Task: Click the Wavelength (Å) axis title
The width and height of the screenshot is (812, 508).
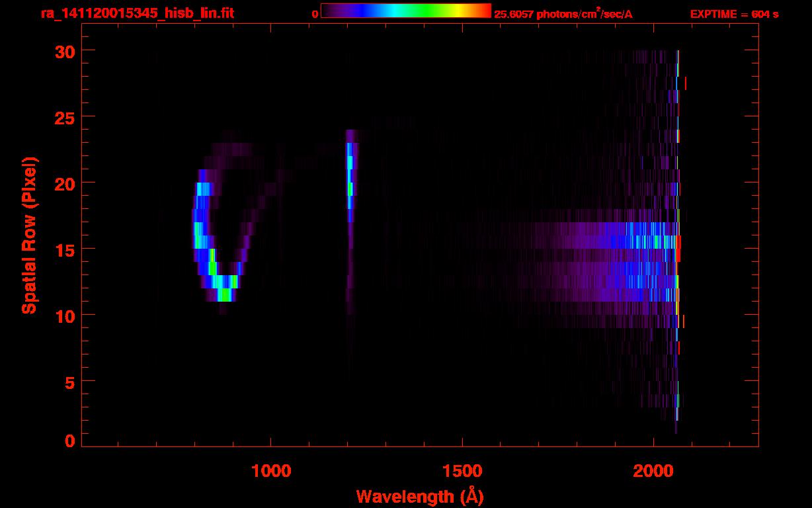Action: click(420, 496)
